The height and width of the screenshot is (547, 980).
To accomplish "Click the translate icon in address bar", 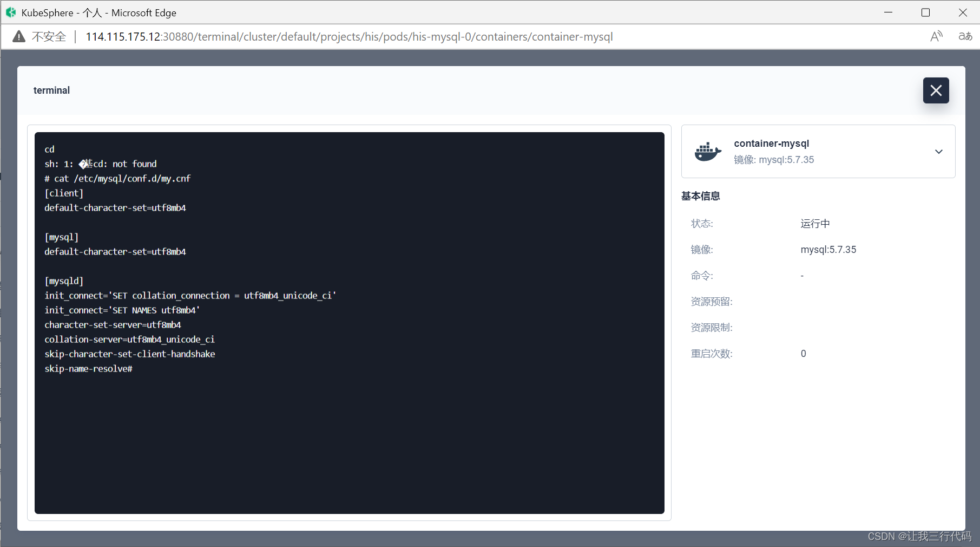I will point(965,36).
